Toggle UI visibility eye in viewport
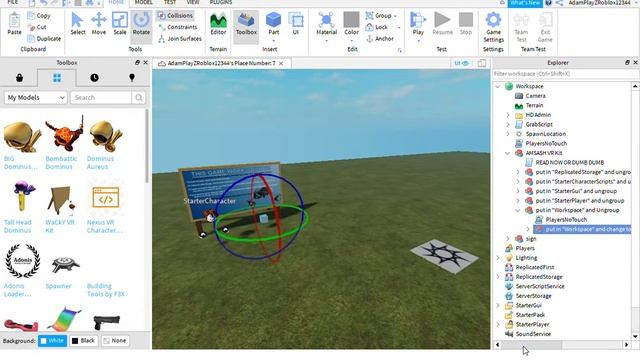This screenshot has height=360, width=640. pos(462,63)
